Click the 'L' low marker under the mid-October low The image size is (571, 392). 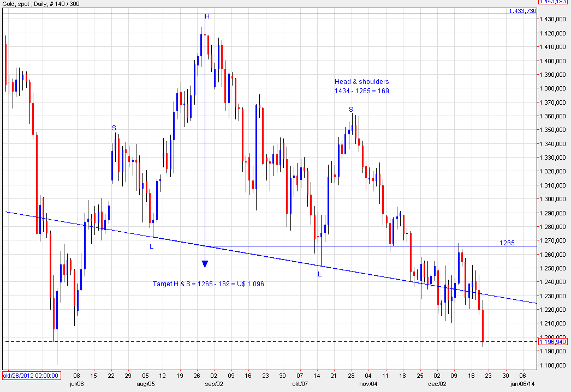click(x=320, y=274)
